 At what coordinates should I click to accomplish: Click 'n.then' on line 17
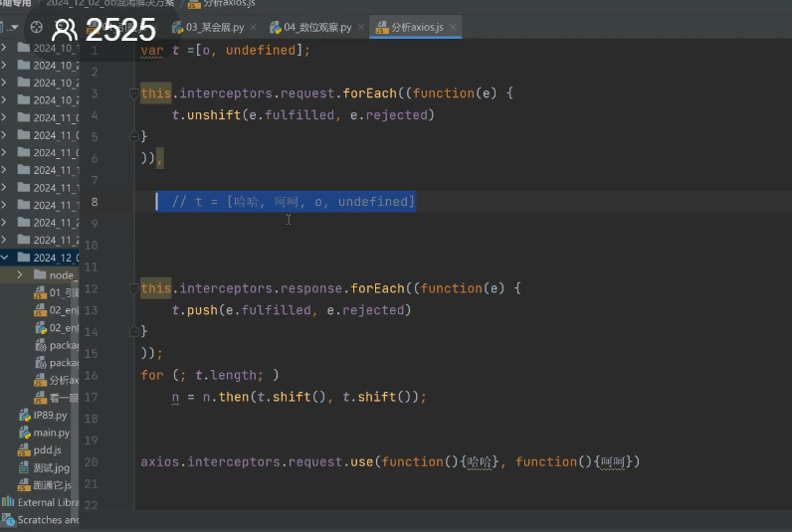(x=226, y=397)
